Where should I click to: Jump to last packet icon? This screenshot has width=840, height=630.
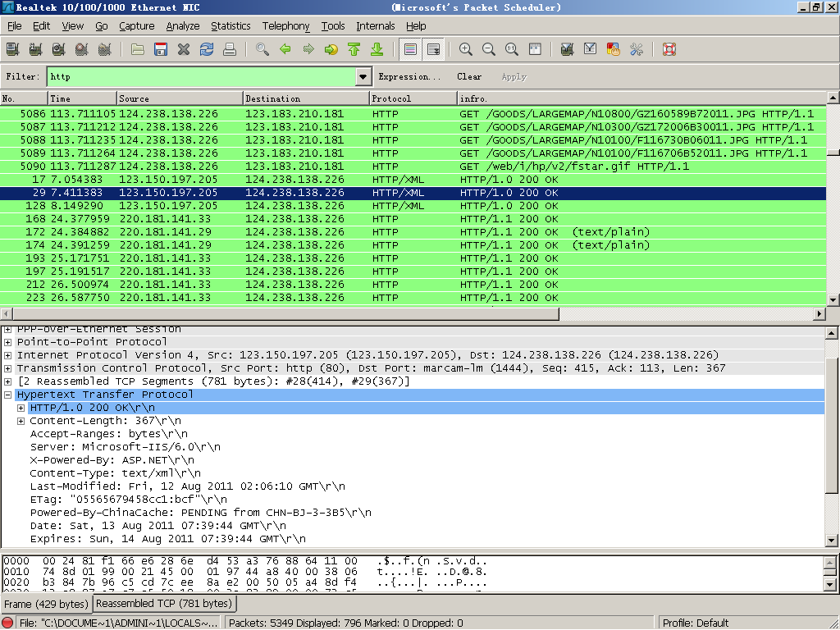coord(377,49)
